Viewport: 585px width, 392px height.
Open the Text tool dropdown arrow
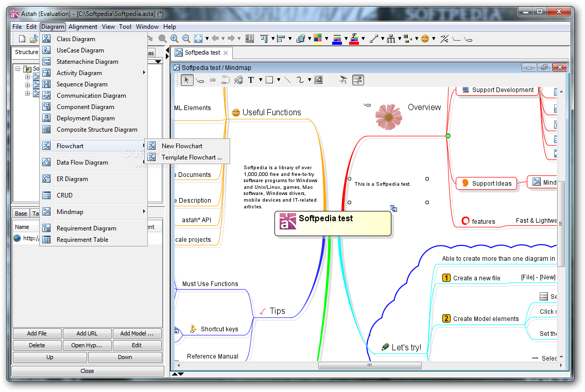click(261, 80)
